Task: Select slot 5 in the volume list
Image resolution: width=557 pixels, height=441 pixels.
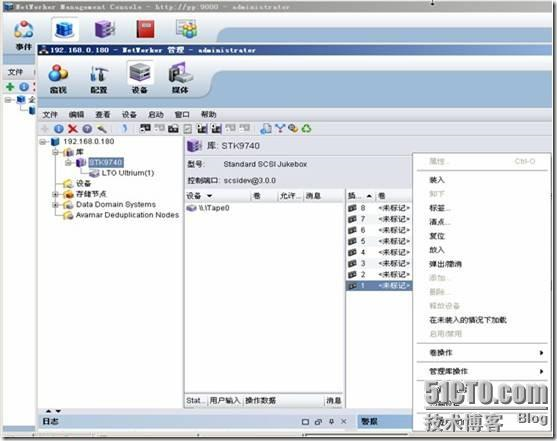Action: [x=379, y=241]
